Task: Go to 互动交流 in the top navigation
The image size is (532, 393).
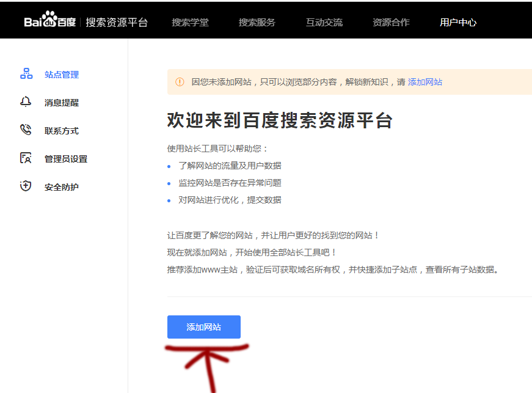Action: tap(324, 23)
